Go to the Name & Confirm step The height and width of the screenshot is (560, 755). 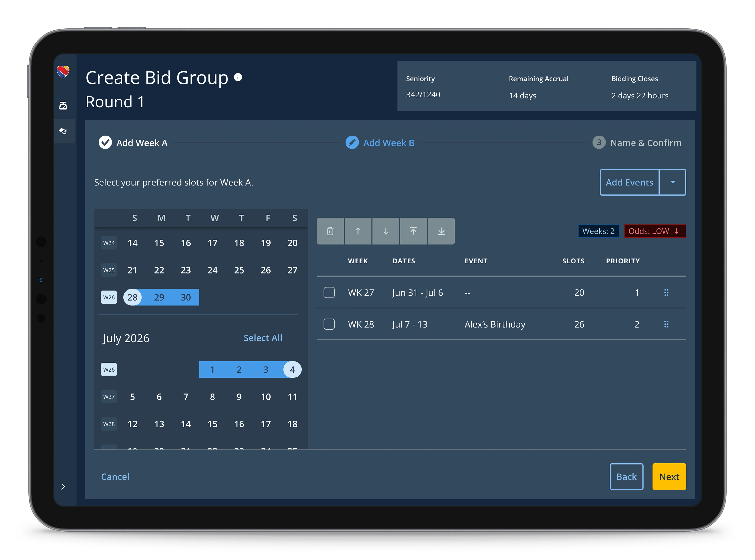[637, 143]
